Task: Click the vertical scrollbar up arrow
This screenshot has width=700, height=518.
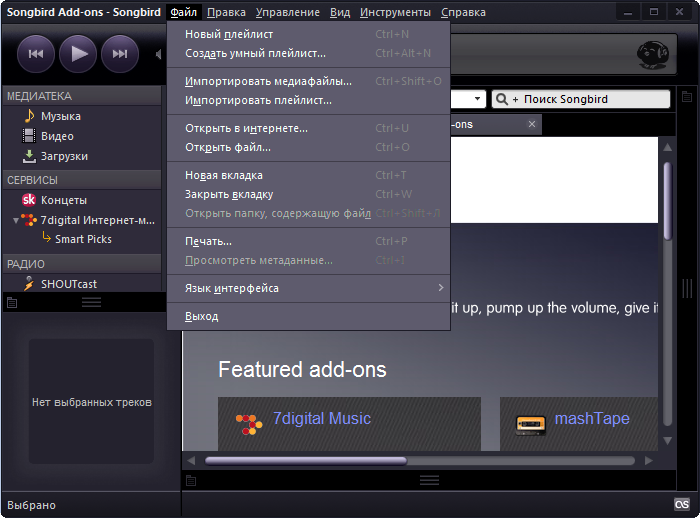Action: point(667,147)
